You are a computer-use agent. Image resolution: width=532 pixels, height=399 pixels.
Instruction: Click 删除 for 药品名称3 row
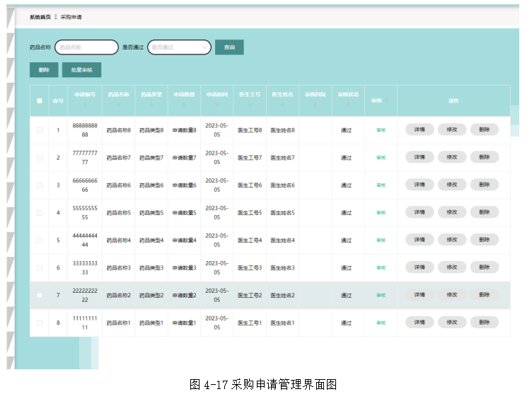coord(485,267)
